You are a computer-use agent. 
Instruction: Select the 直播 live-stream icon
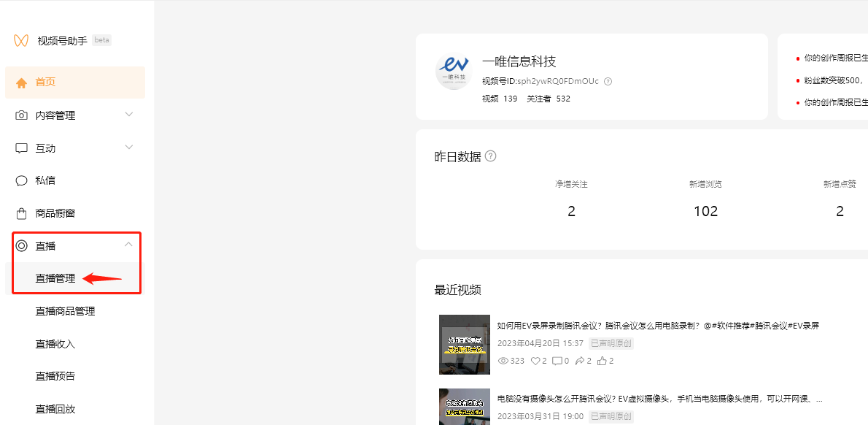coord(22,245)
